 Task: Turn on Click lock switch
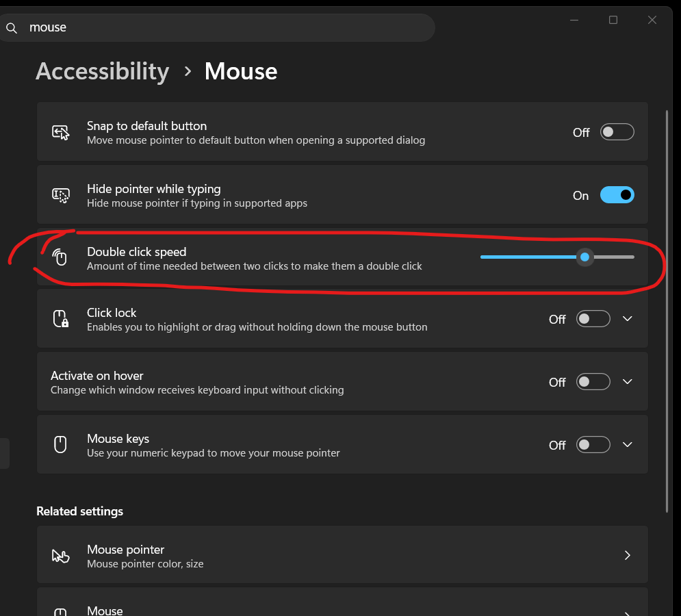point(593,319)
